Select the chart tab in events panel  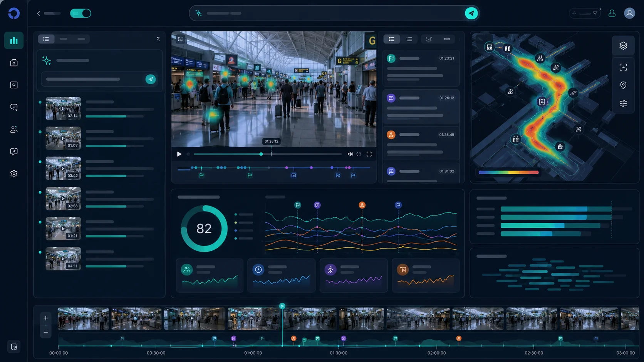coord(429,39)
